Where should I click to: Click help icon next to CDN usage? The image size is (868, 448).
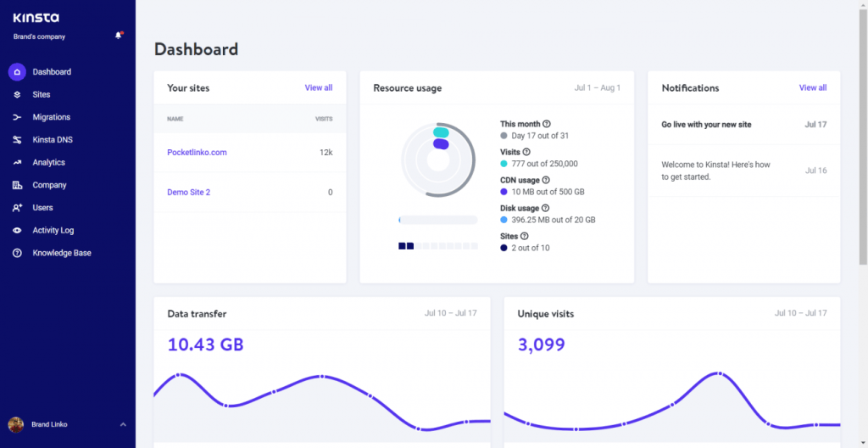click(x=546, y=180)
